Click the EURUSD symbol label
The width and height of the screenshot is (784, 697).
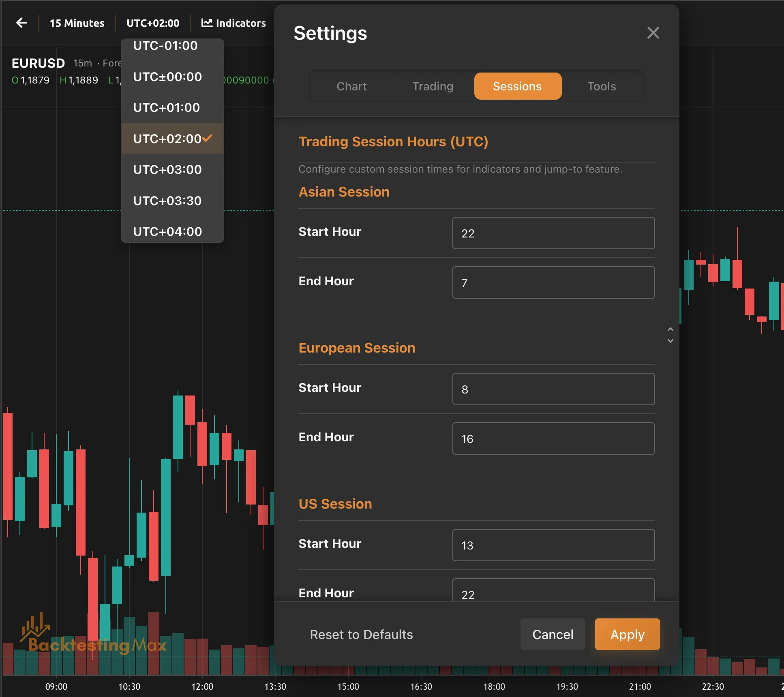tap(38, 63)
